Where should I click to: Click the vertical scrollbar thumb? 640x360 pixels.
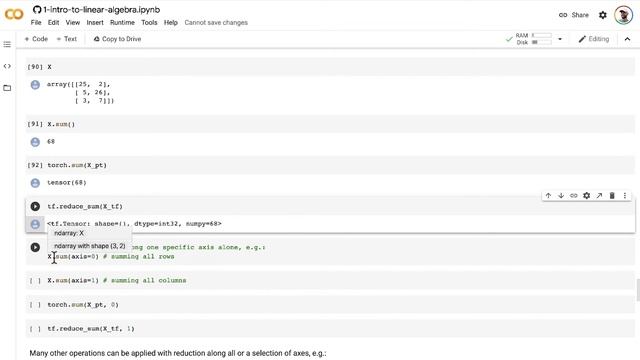coord(638,290)
